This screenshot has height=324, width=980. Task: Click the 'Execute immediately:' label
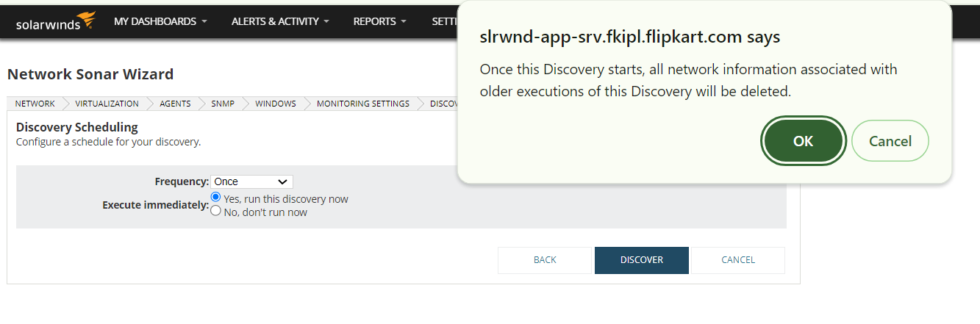coord(156,205)
